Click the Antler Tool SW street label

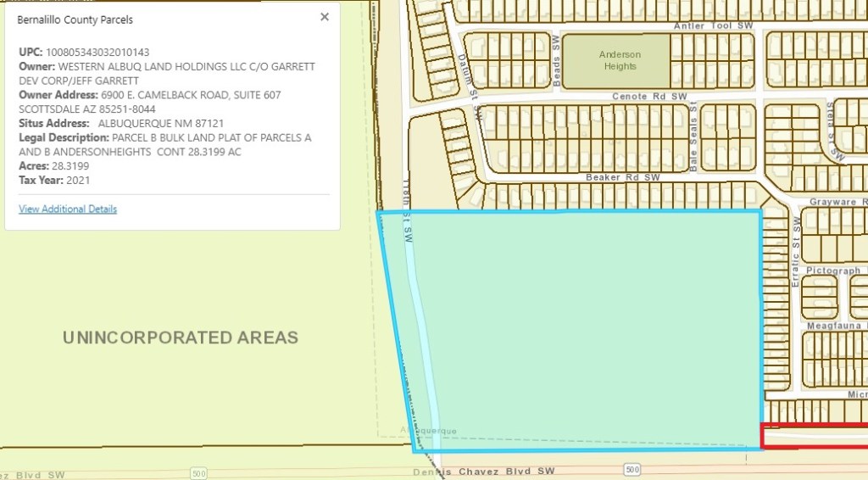(x=713, y=26)
